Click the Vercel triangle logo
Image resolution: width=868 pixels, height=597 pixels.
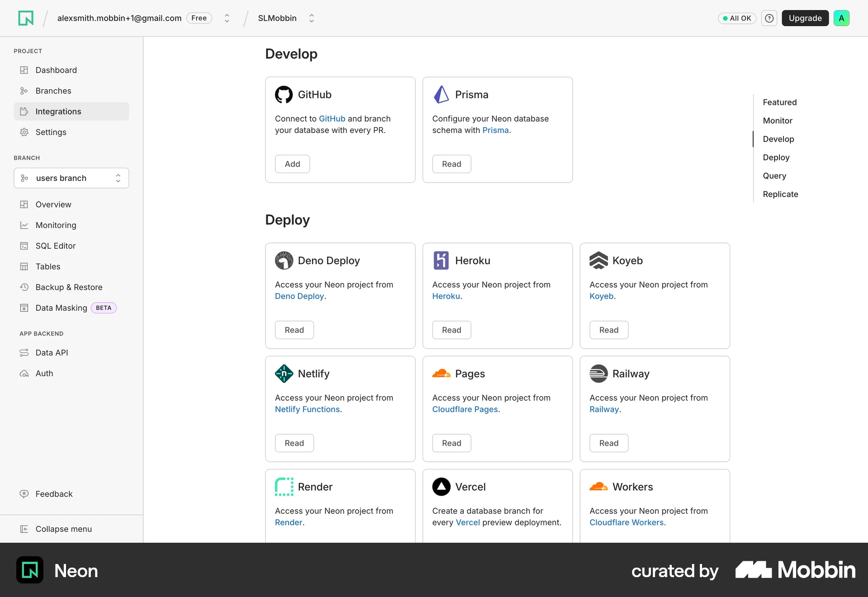click(441, 487)
